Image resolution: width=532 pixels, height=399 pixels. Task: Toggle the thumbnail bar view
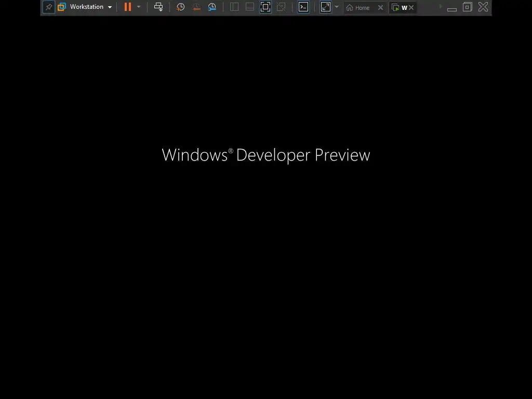pos(250,7)
